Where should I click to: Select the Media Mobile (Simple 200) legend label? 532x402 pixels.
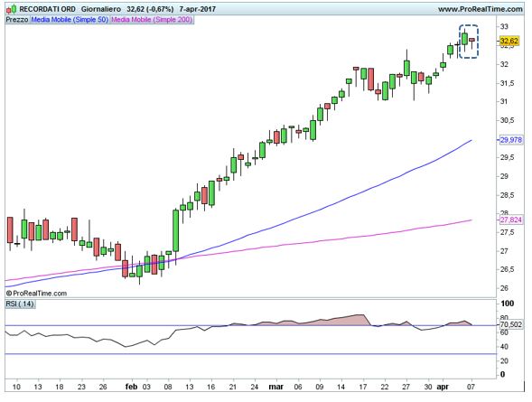(152, 20)
